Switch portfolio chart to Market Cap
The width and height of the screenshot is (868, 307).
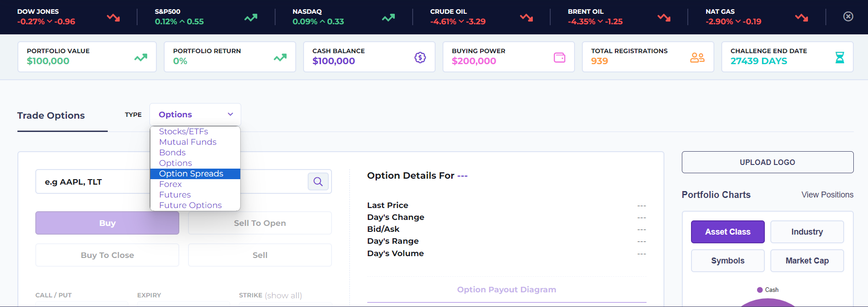[807, 261]
